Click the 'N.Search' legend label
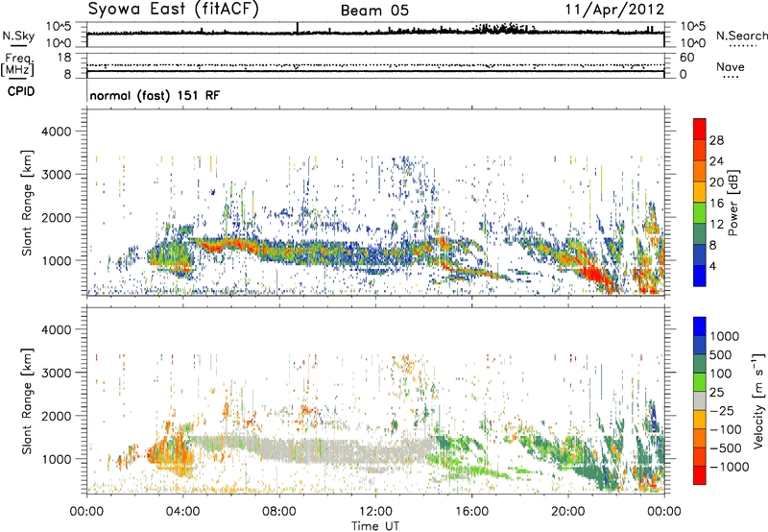 pyautogui.click(x=742, y=36)
